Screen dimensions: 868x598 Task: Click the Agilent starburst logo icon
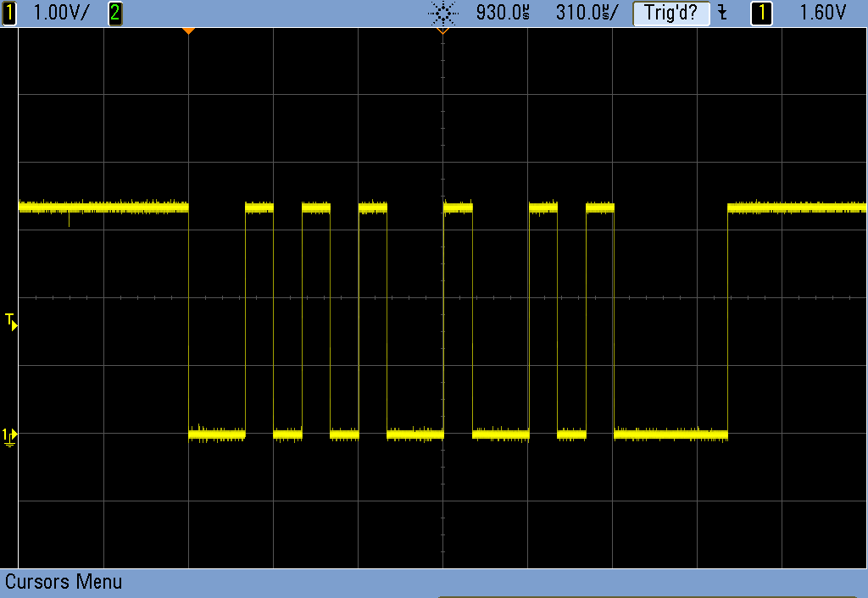click(x=442, y=13)
